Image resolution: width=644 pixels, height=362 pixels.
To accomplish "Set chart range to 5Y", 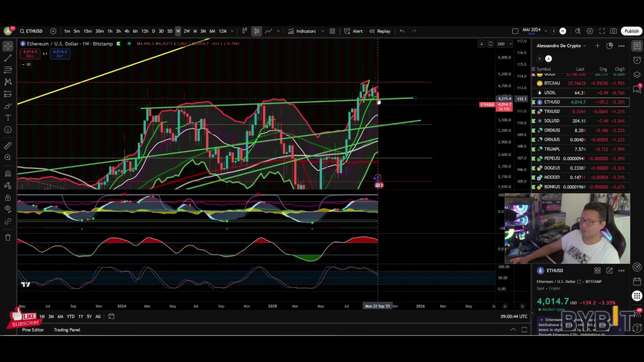I will 89,317.
